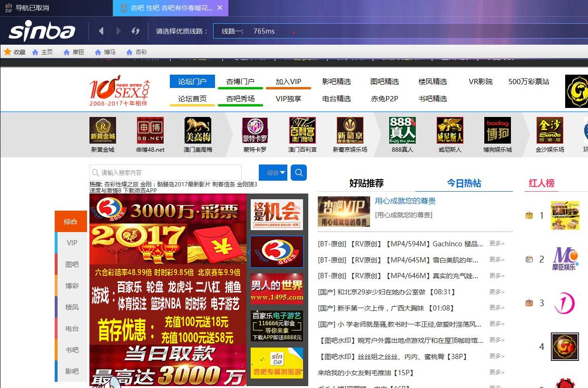Open the VIP独享 menu item

pyautogui.click(x=289, y=98)
